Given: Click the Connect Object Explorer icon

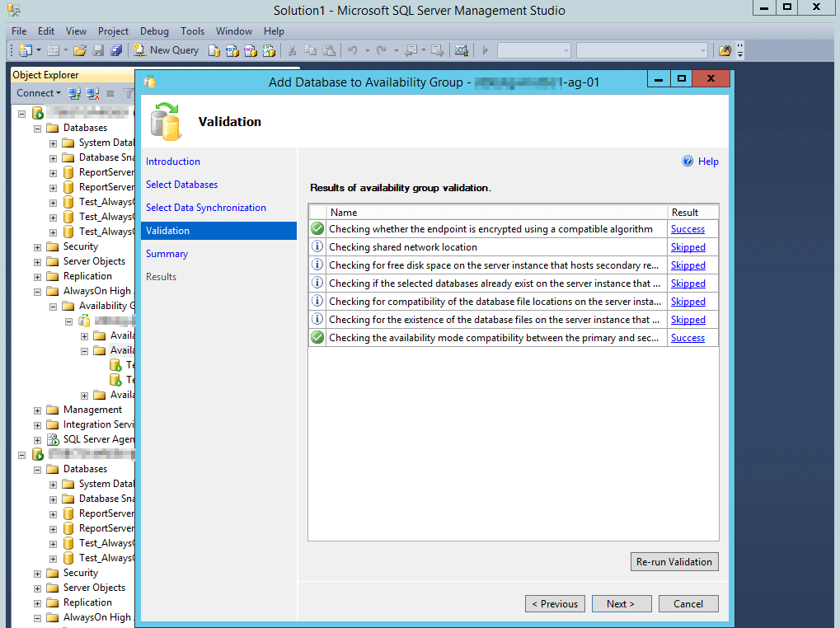Looking at the screenshot, I should [x=74, y=94].
